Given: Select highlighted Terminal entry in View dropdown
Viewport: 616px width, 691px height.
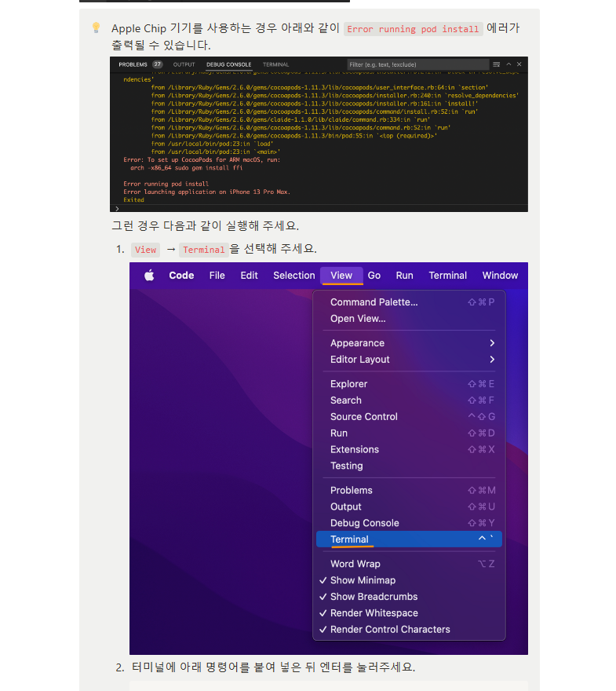Looking at the screenshot, I should [409, 539].
